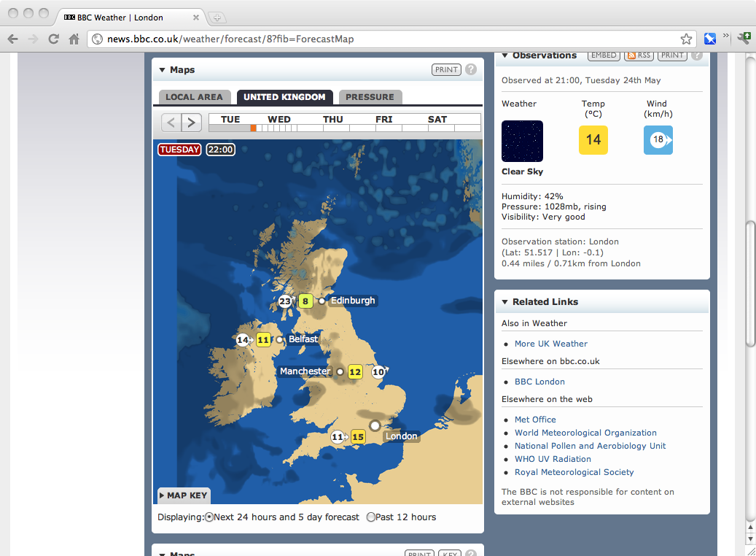Collapse the Maps panel triangle

point(162,70)
